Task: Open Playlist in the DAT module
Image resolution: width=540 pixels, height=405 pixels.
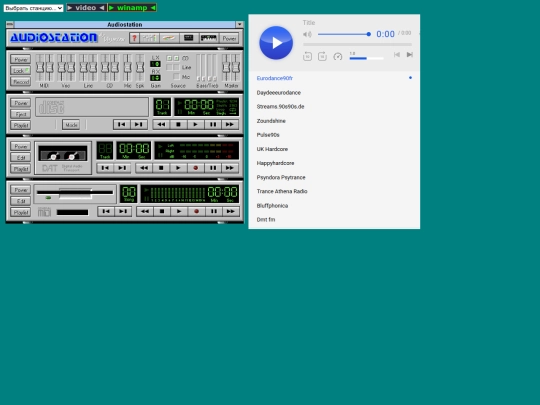Action: (21, 168)
